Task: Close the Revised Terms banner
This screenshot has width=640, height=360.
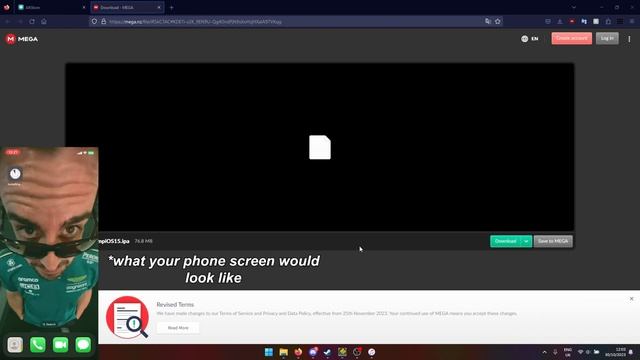Action: [x=631, y=299]
